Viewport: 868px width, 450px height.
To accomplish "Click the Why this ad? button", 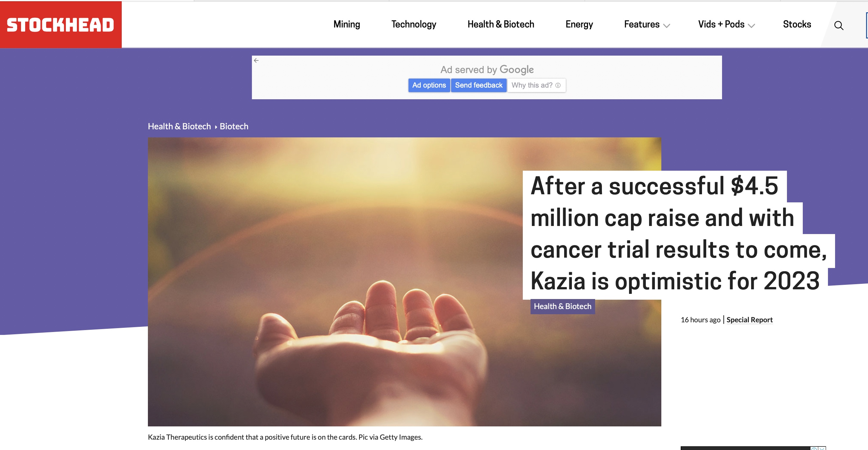I will (536, 85).
